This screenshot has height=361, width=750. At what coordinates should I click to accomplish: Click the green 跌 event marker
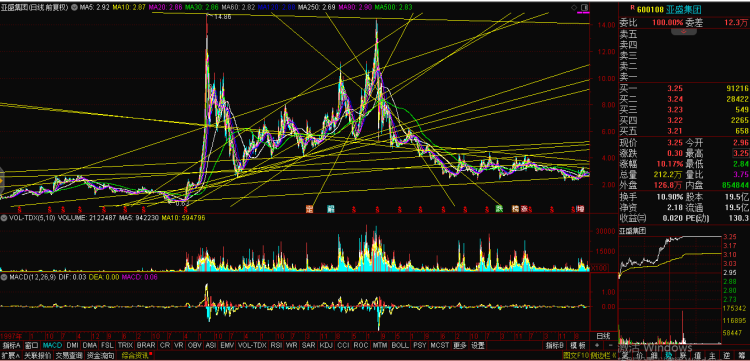[x=499, y=208]
